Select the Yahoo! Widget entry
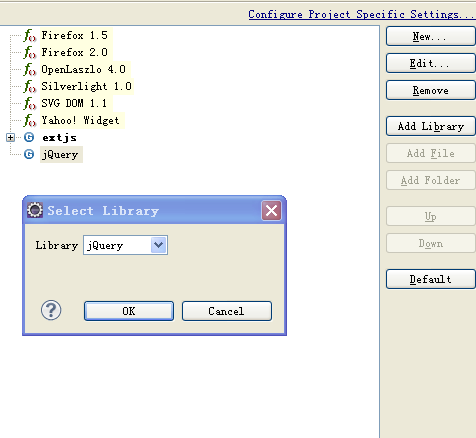Screen dimensions: 476x438 pyautogui.click(x=80, y=120)
